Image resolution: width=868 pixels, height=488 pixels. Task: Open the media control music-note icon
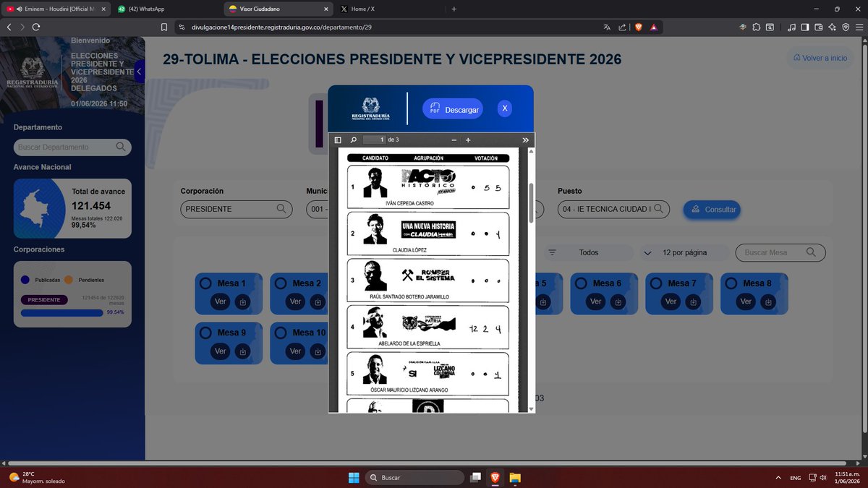click(793, 27)
